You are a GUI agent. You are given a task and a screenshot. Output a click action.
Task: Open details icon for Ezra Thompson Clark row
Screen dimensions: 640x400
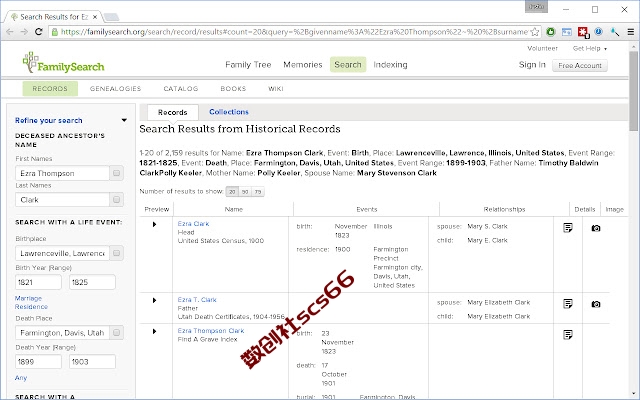point(568,335)
